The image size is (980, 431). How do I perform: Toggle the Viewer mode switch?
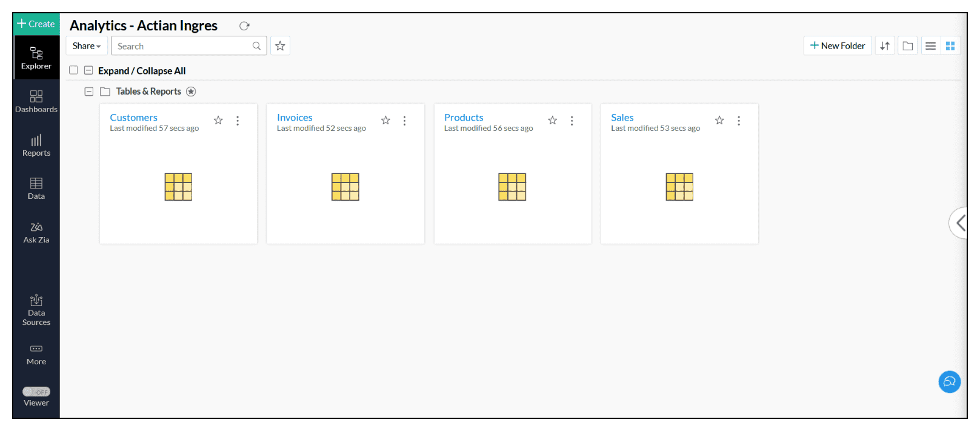36,392
